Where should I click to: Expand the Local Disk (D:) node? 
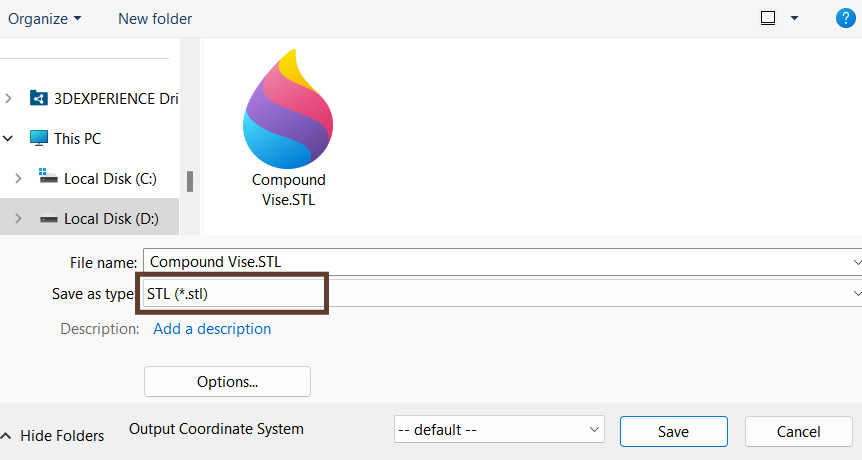(18, 218)
